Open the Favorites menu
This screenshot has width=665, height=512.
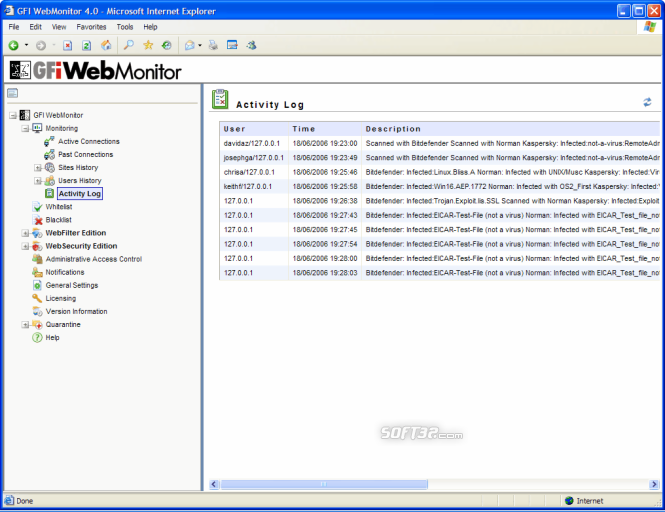91,27
